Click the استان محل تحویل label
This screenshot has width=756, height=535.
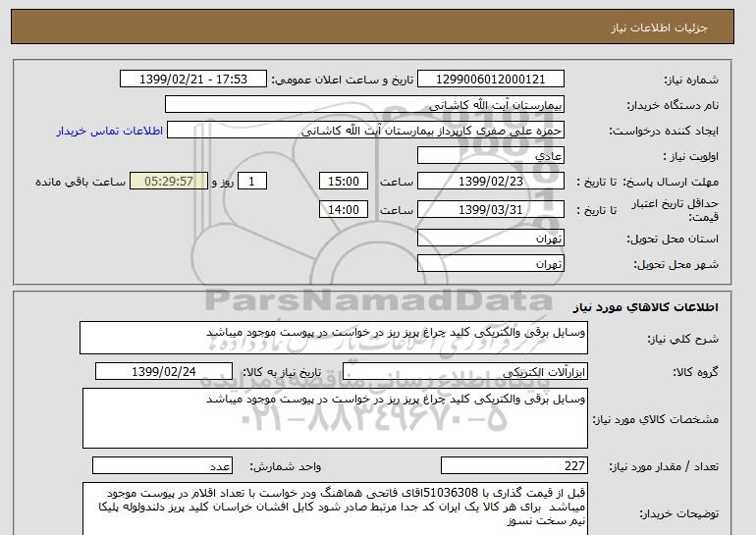click(x=673, y=239)
